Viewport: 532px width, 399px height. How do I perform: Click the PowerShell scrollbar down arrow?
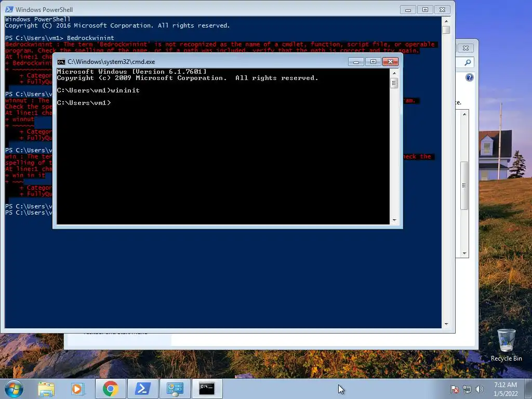(x=446, y=324)
